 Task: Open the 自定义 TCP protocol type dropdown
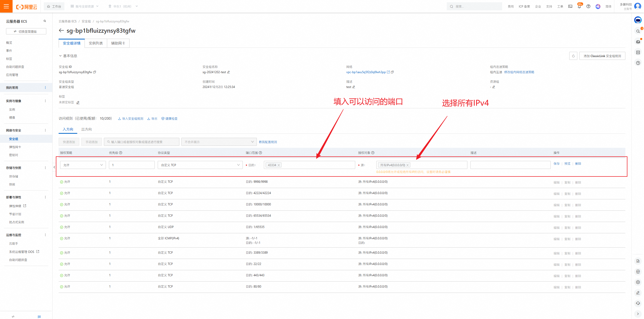click(200, 165)
